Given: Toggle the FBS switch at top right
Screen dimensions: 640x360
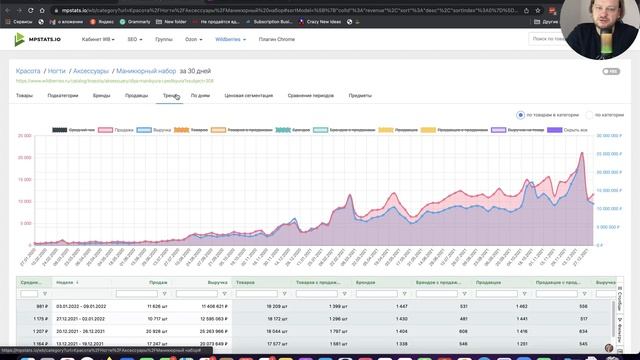Looking at the screenshot, I should 611,71.
